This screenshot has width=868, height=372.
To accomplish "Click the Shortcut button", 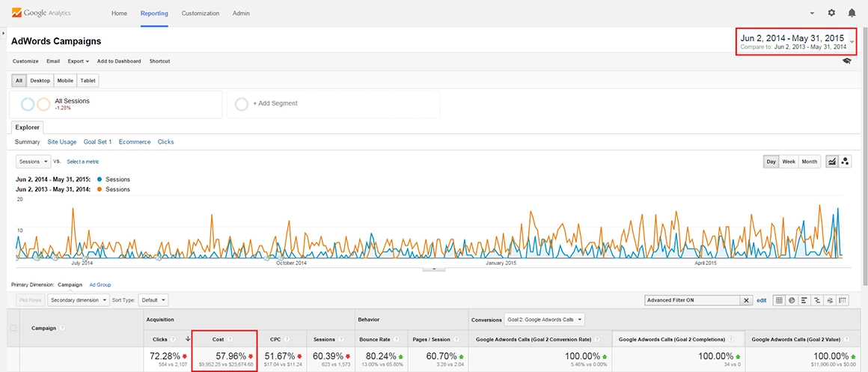I will pyautogui.click(x=159, y=61).
